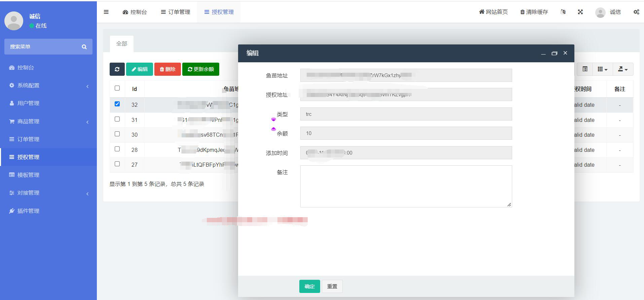Click the 类型 field showing trc
Screen dimensions: 644x300
(x=406, y=114)
